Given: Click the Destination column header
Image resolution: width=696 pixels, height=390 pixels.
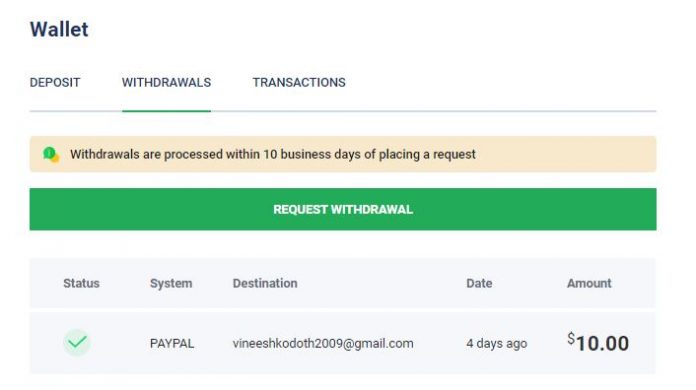Looking at the screenshot, I should point(265,283).
